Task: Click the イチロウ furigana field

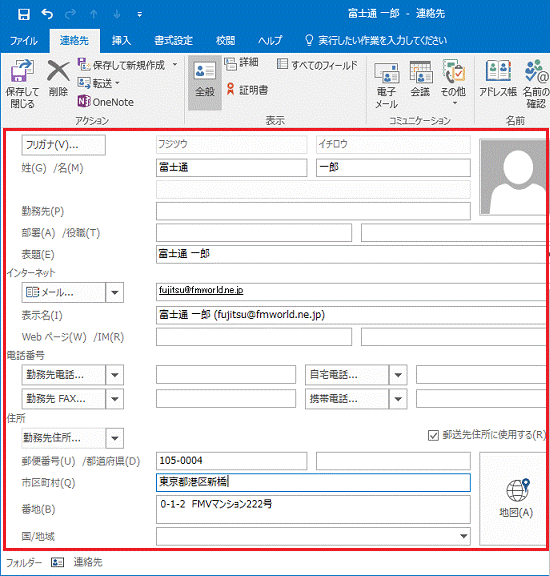Action: point(393,144)
